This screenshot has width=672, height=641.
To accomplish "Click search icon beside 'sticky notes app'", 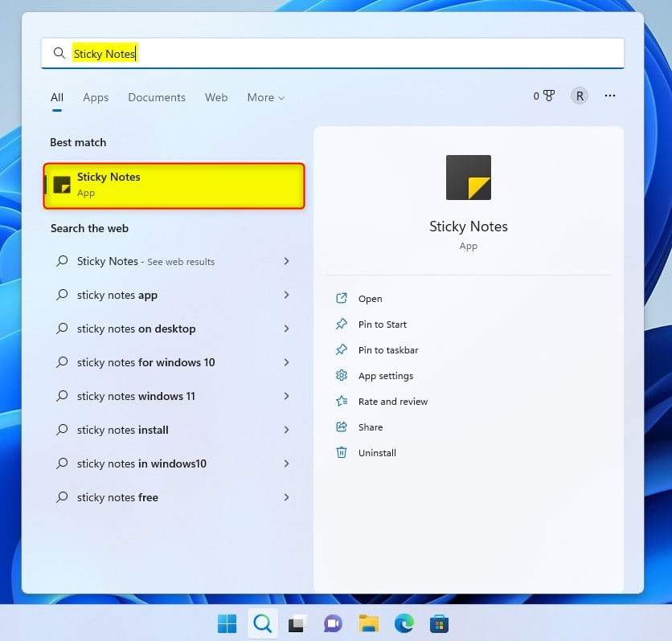I will [x=62, y=295].
